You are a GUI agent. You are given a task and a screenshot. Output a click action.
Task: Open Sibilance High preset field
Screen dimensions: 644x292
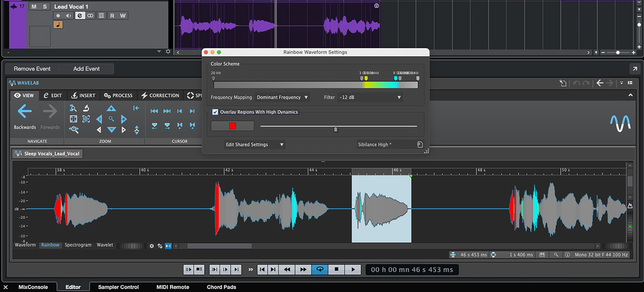(x=385, y=145)
